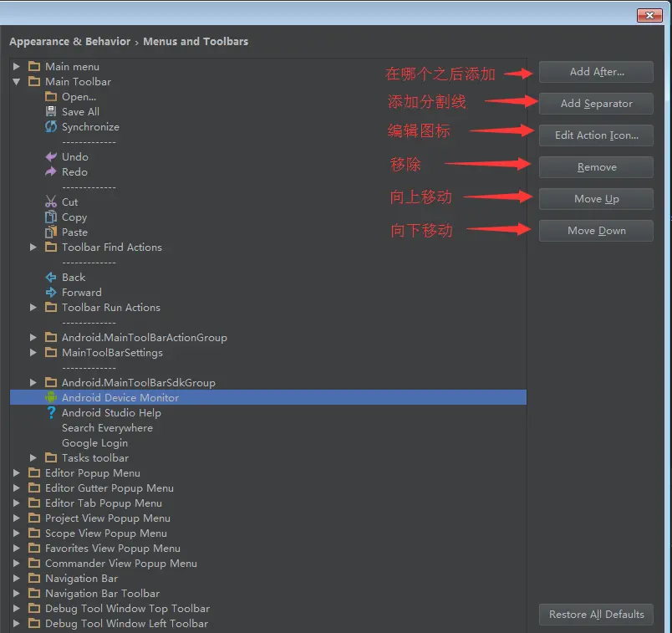Screen dimensions: 672x633
Task: Select the separator row below Synchronize
Action: [268, 141]
